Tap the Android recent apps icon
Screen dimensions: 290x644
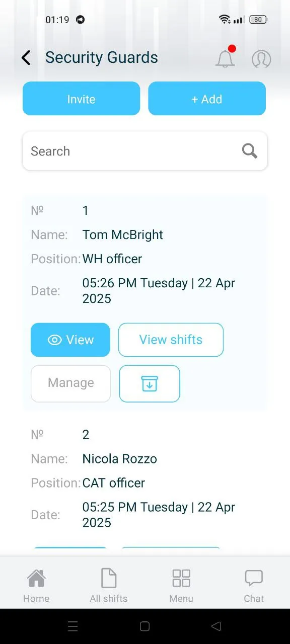coord(72,626)
